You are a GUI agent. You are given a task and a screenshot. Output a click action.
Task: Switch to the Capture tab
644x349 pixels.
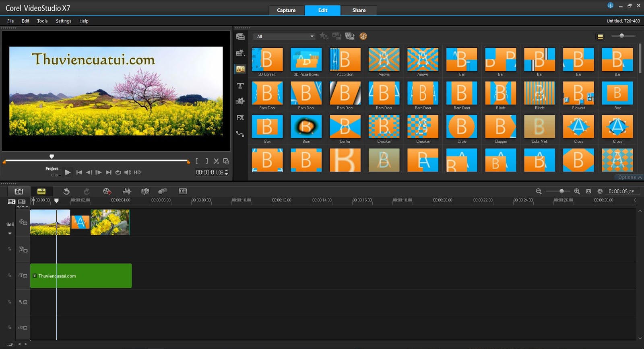pyautogui.click(x=286, y=10)
